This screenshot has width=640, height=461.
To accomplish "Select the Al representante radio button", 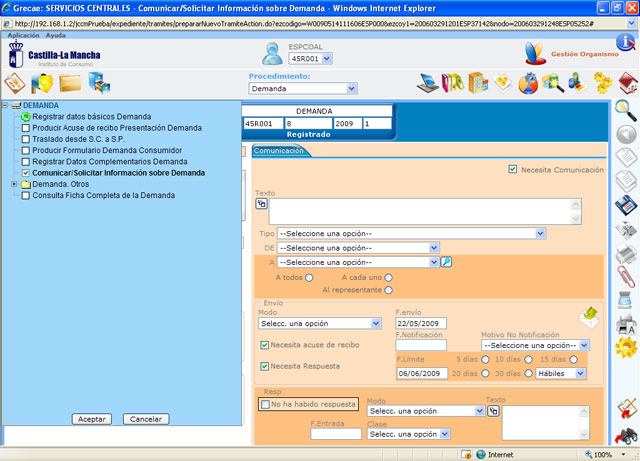I will point(388,290).
